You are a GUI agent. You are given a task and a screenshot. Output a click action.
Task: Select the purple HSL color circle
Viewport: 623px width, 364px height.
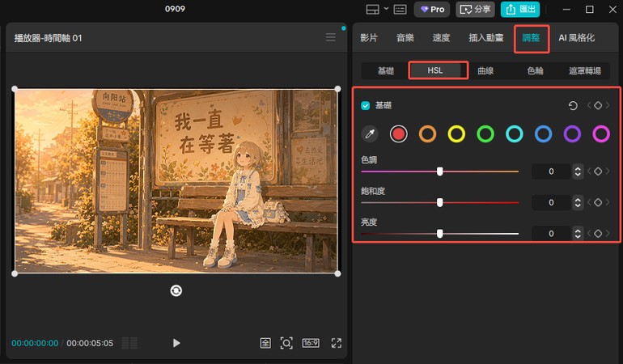click(x=572, y=134)
